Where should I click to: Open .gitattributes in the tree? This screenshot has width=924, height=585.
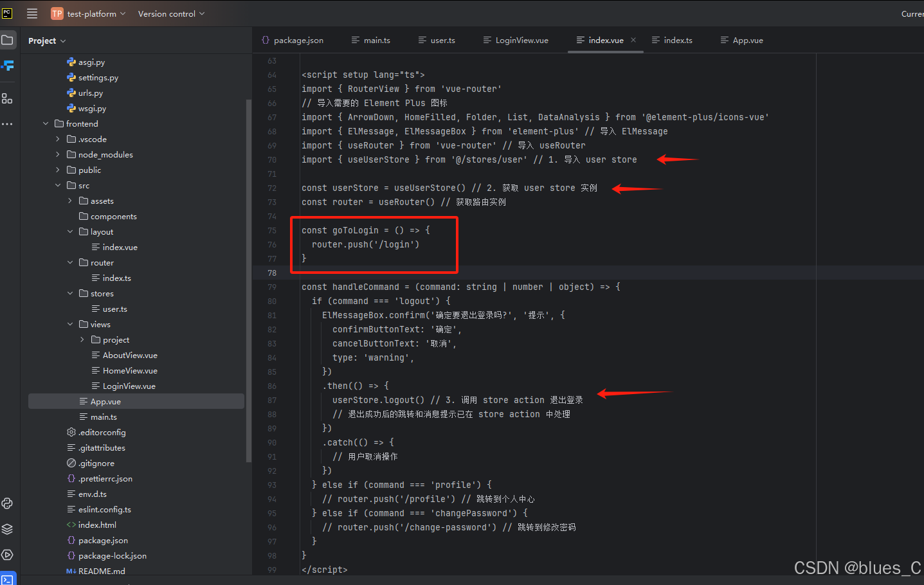(x=96, y=447)
